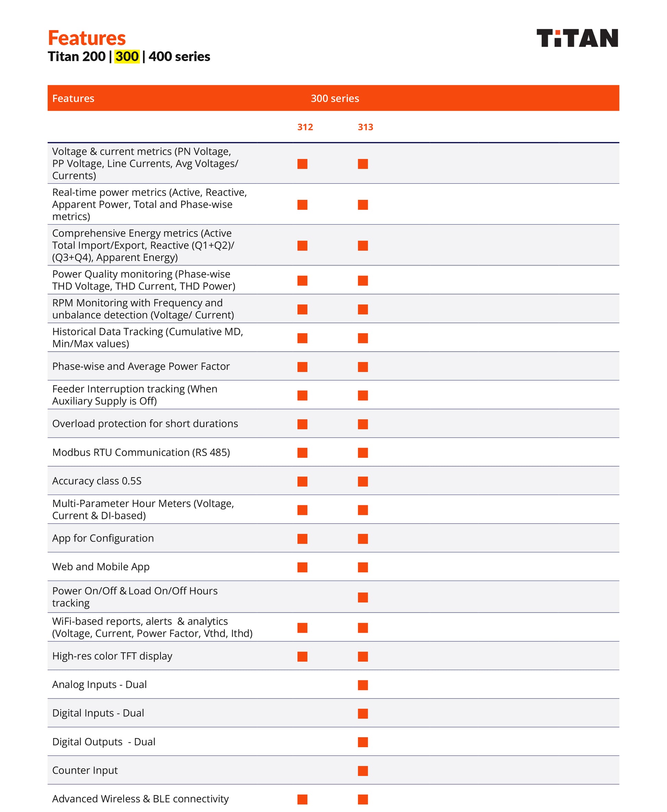This screenshot has width=667, height=812.
Task: Click the 312 marker for Web and Mobile App
Action: click(x=302, y=567)
